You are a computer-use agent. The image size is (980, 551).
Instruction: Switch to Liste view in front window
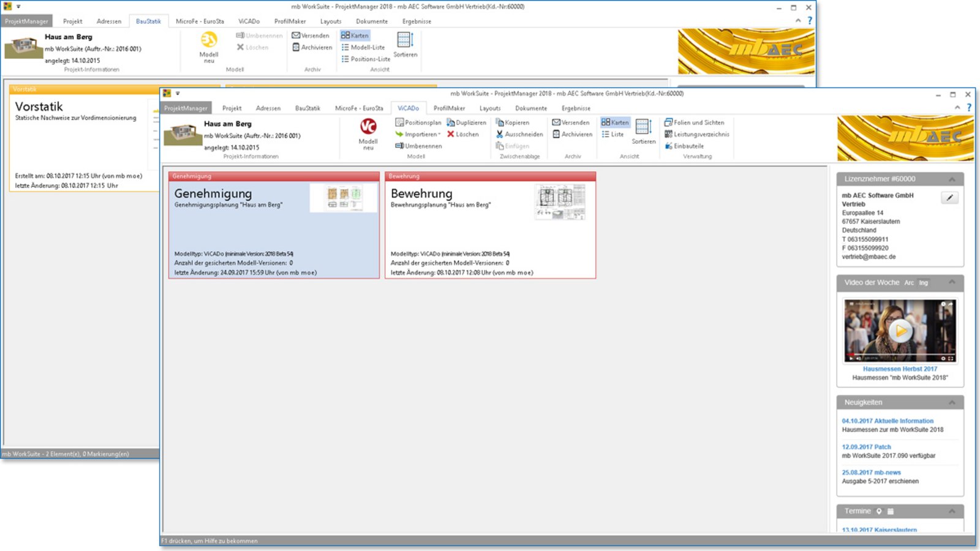pos(612,134)
